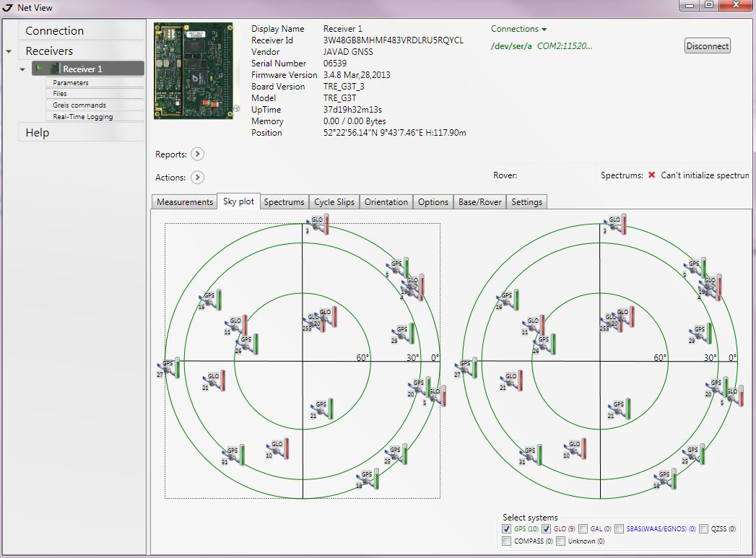Open the Orientation tab
This screenshot has width=756, height=558.
[386, 202]
